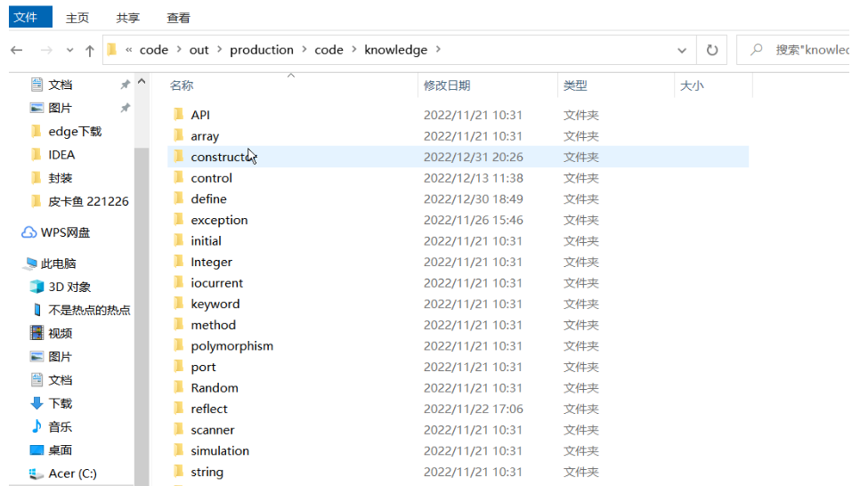Viewport: 868px width, 486px height.
Task: Select the Random folder name
Action: (215, 387)
